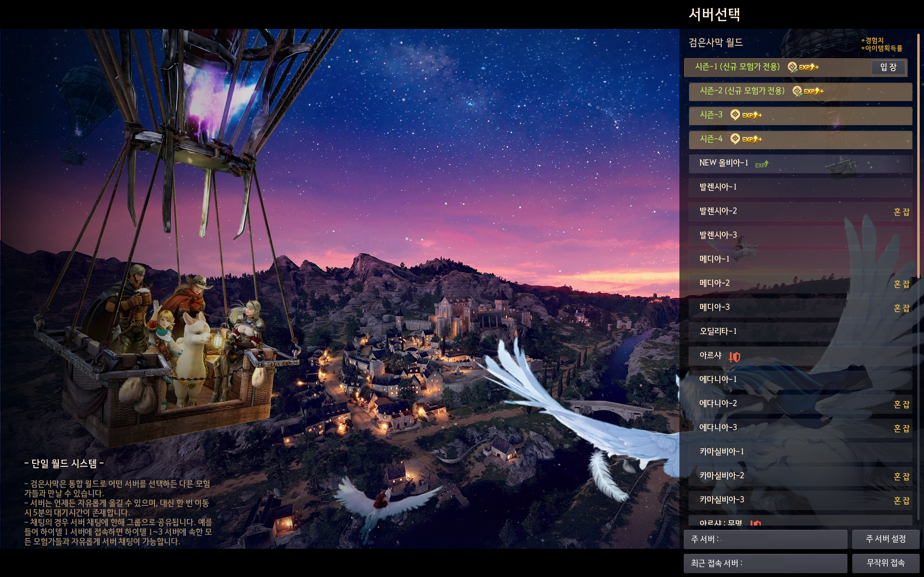This screenshot has height=577, width=924.
Task: Select the 발렌시아-3 server
Action: pos(800,236)
